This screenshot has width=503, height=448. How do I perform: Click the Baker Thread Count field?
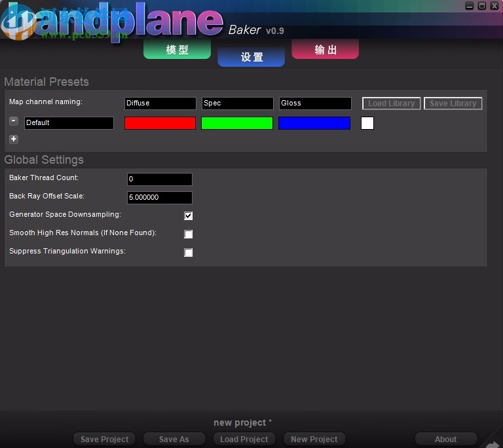(160, 179)
